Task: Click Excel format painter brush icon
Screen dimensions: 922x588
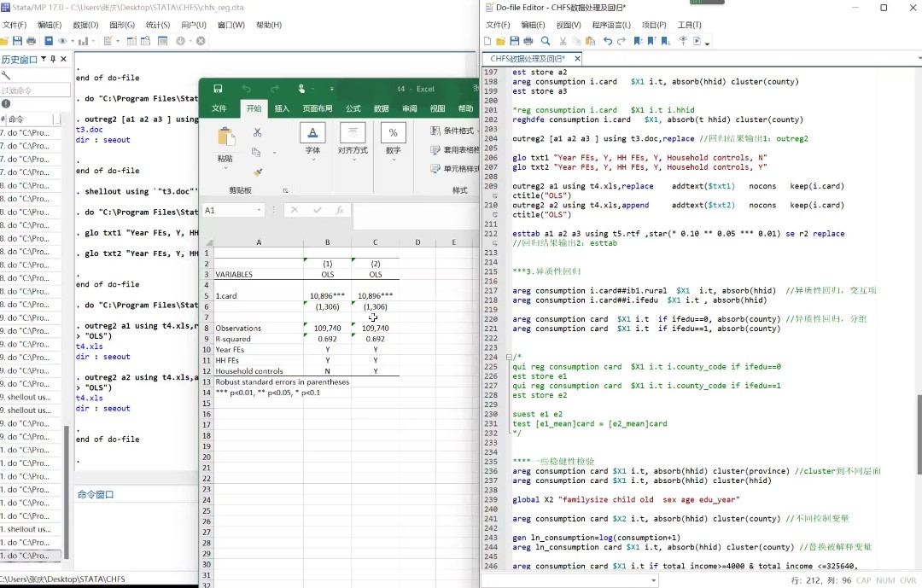Action: (257, 172)
